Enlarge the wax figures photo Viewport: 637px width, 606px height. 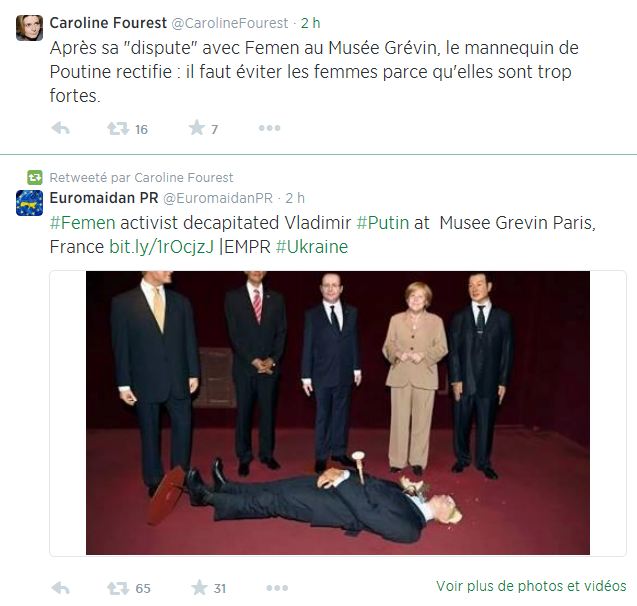click(338, 413)
